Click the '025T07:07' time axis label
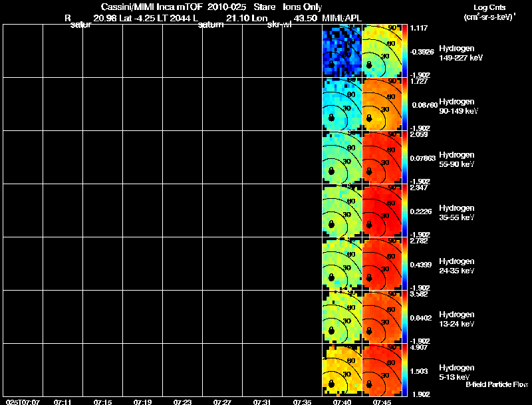This screenshot has width=532, height=405. [23, 402]
